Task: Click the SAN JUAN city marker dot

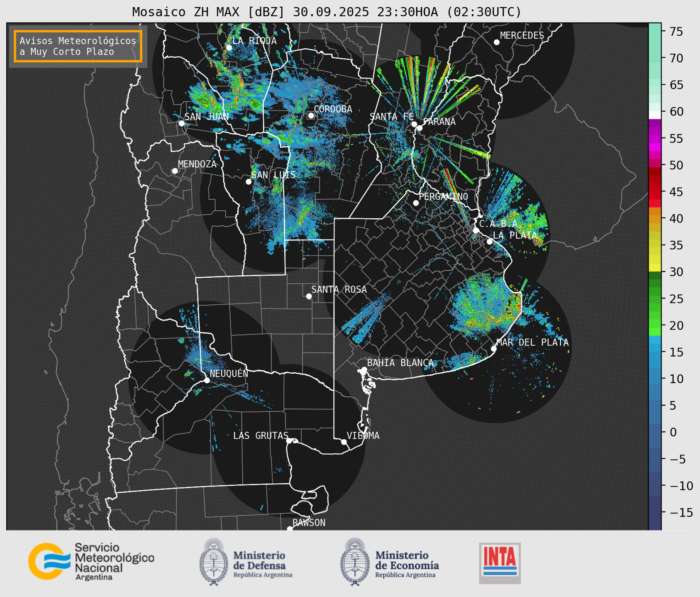Action: [x=181, y=123]
